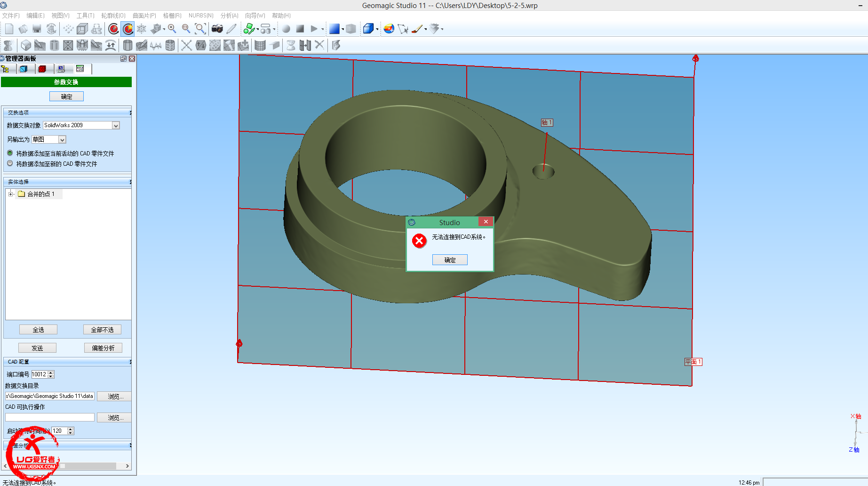Expand the 合并的点 1 tree node
The width and height of the screenshot is (868, 486).
(x=10, y=194)
